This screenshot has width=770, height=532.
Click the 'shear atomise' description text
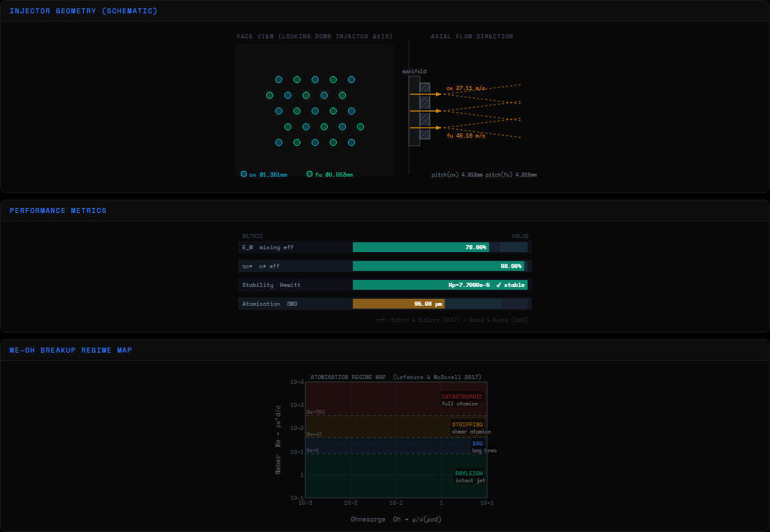click(x=472, y=432)
